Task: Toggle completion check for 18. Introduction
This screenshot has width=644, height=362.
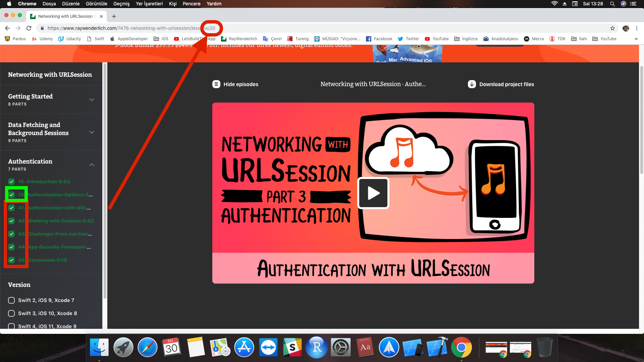Action: (11, 182)
